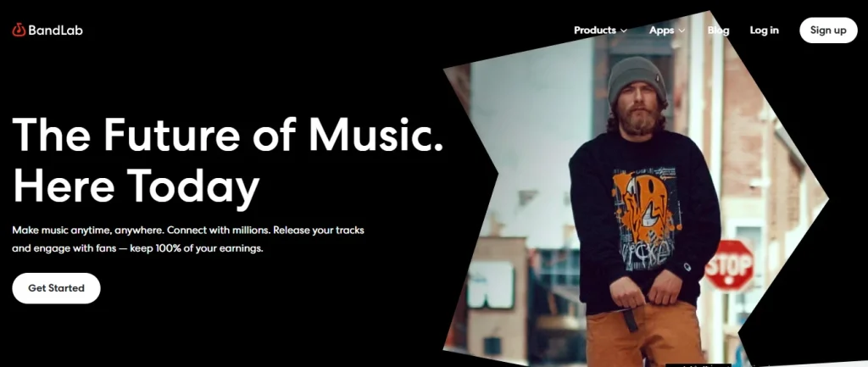Screen dimensions: 868x367
Task: Expand the chevron beside Apps
Action: (x=682, y=31)
